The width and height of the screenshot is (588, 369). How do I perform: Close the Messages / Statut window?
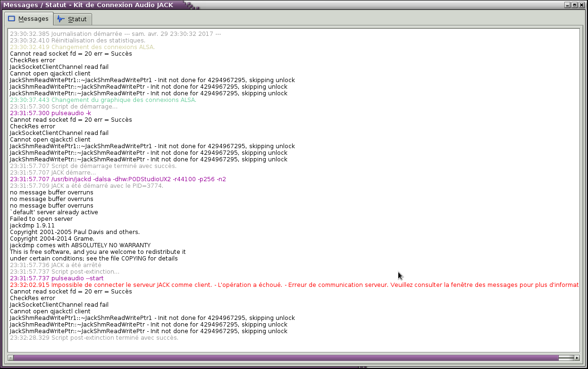point(581,5)
